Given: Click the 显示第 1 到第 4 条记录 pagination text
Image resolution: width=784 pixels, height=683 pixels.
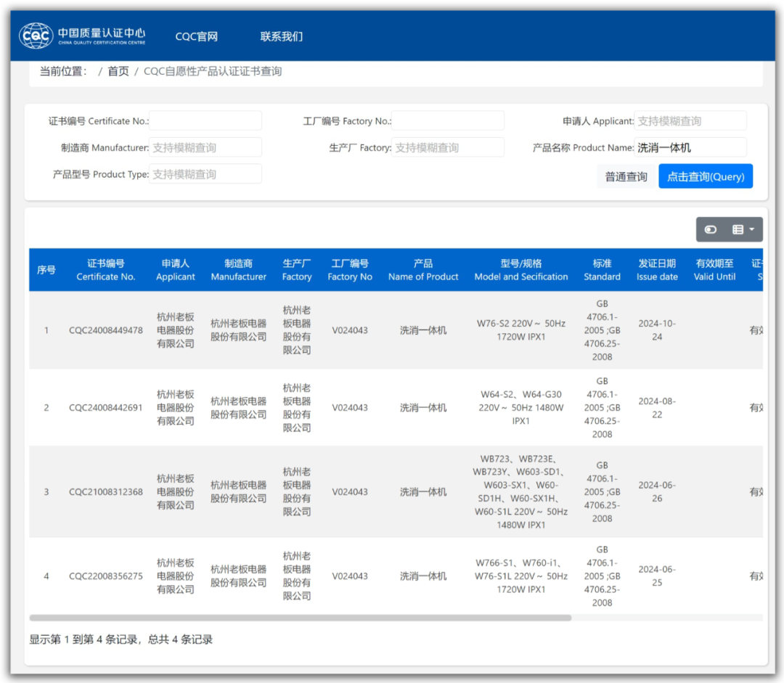Looking at the screenshot, I should click(x=121, y=639).
